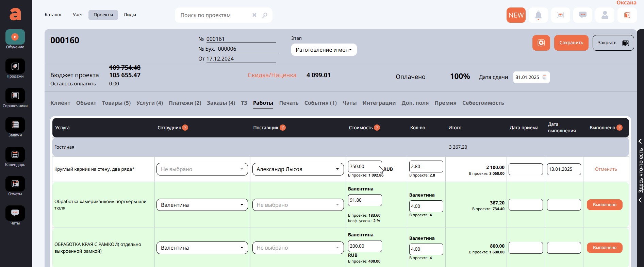Open the mail envelope icon in header
This screenshot has height=267, width=644.
point(560,15)
